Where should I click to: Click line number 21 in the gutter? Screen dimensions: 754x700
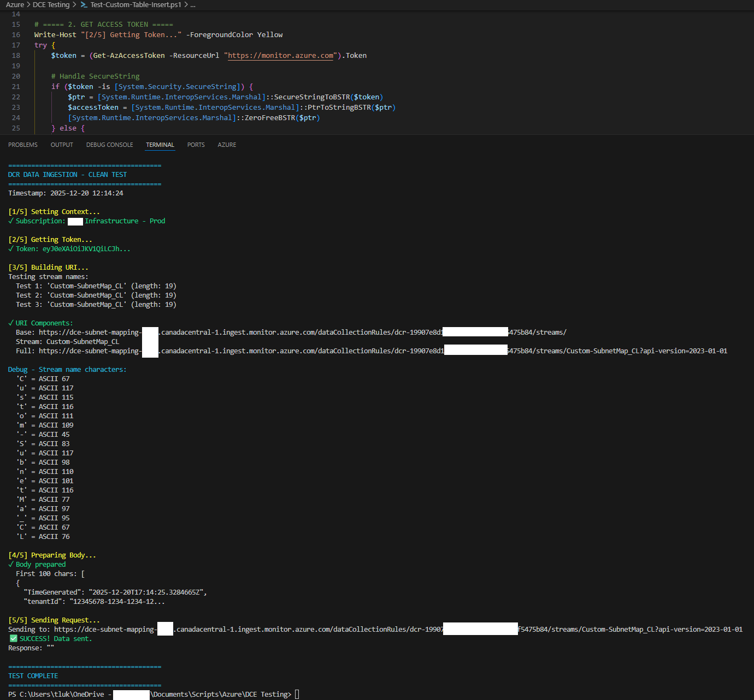pos(16,87)
